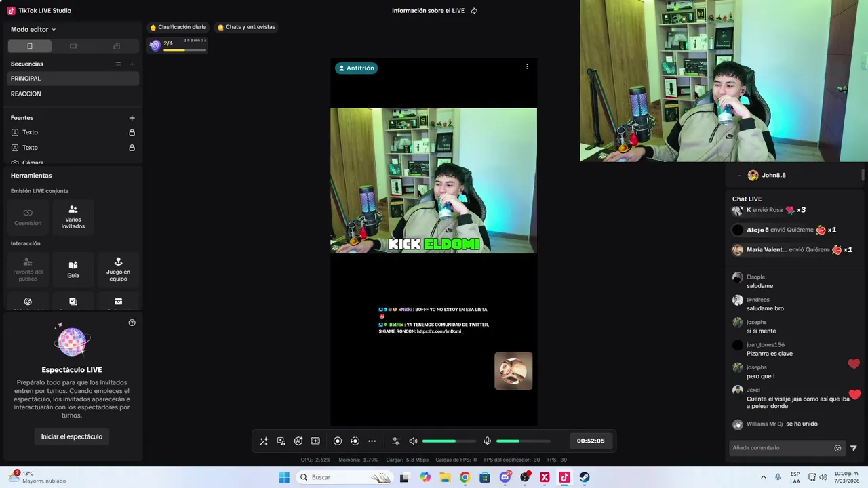Image resolution: width=868 pixels, height=488 pixels.
Task: Open Clasificación diaria tab
Action: [x=178, y=27]
